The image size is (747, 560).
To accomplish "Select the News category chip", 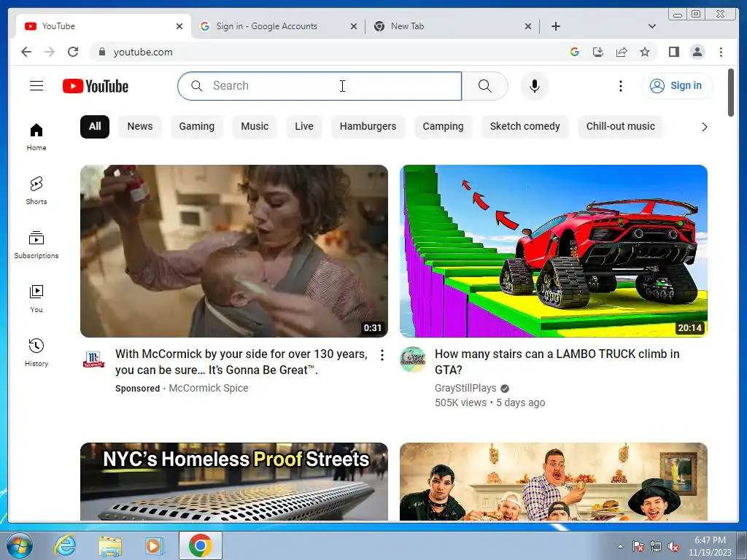I will tap(140, 127).
